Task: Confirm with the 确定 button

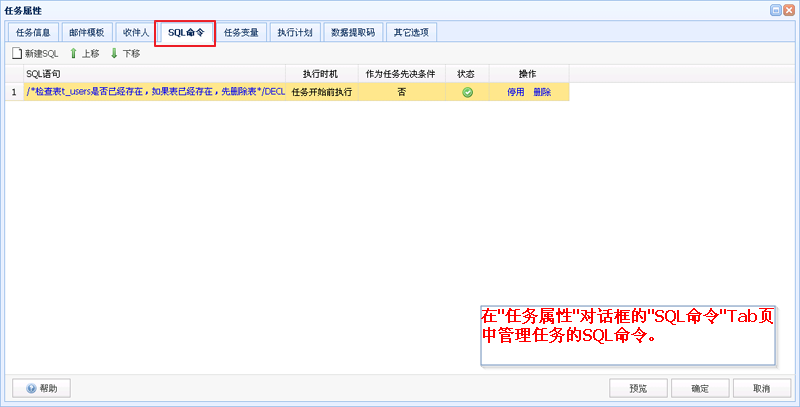Action: 700,388
